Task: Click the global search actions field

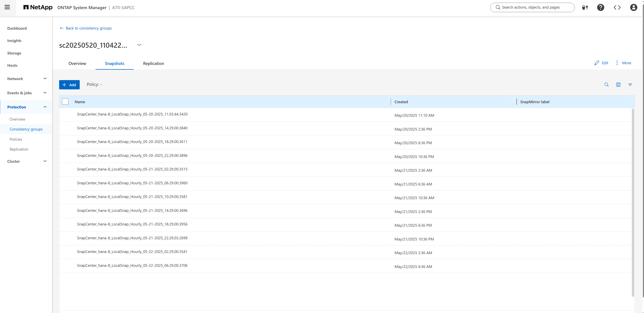Action: 532,7
